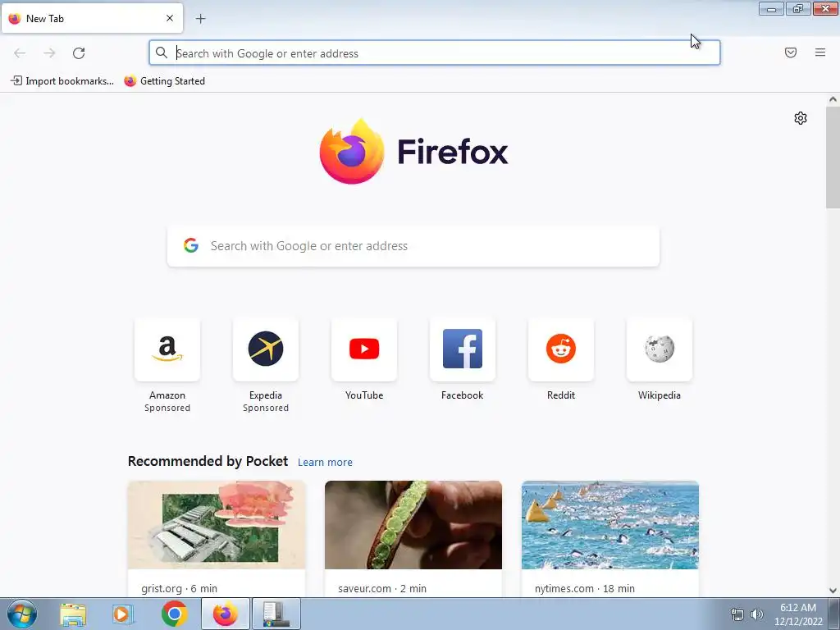This screenshot has width=840, height=630.
Task: Click Firefox taskbar button
Action: pos(225,614)
